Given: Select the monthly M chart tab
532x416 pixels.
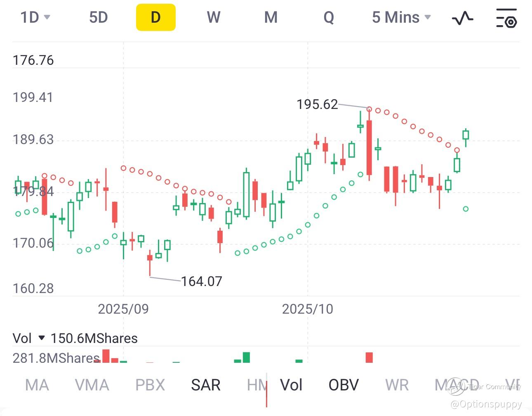Looking at the screenshot, I should pyautogui.click(x=271, y=17).
